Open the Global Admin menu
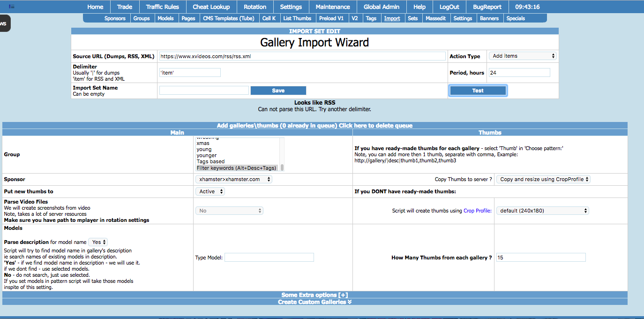This screenshot has width=644, height=319. coord(382,7)
